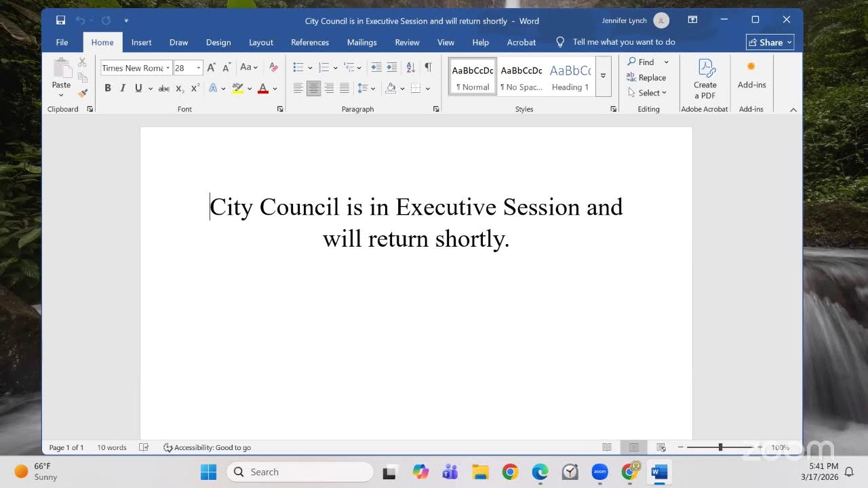Apply the red font color
Viewport: 868px width, 488px height.
263,88
